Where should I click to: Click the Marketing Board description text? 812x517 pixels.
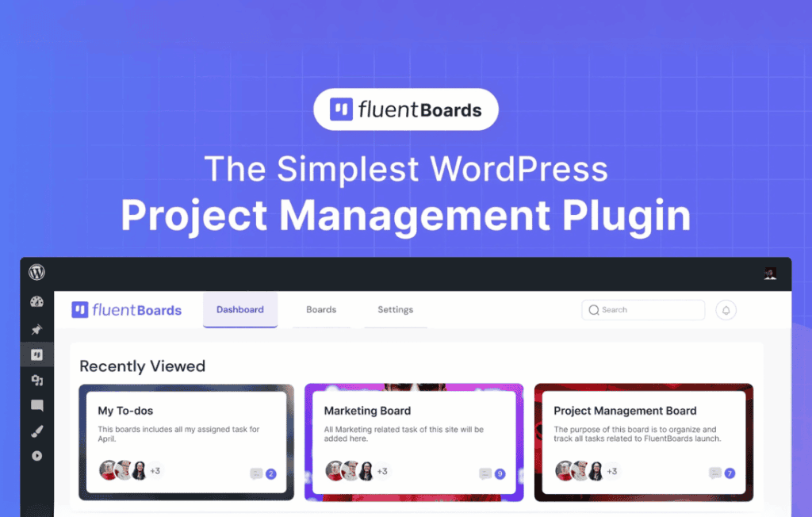coord(404,434)
